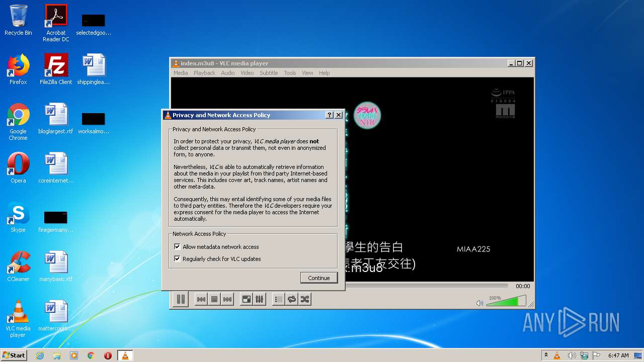Select FileZilla Client desktop icon

[x=56, y=69]
